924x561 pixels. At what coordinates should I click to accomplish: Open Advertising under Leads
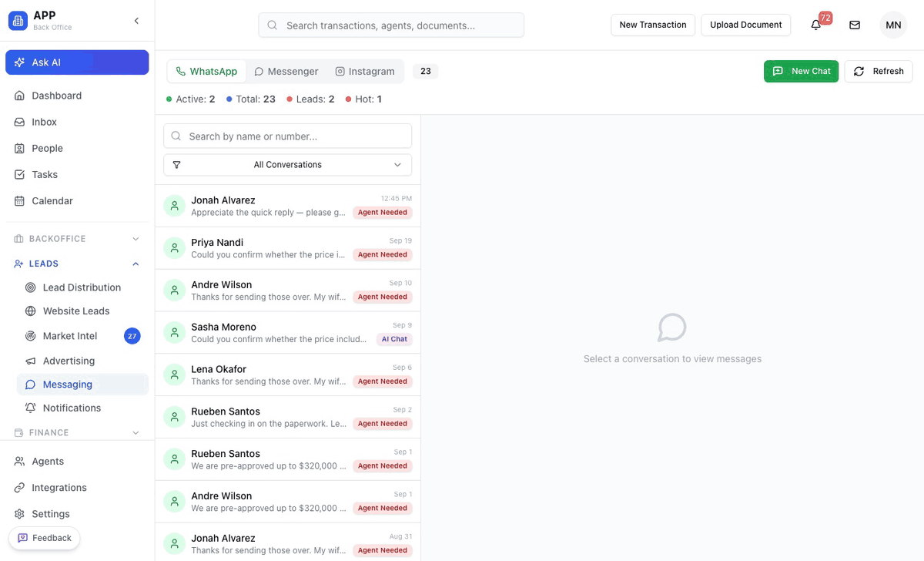pyautogui.click(x=82, y=361)
